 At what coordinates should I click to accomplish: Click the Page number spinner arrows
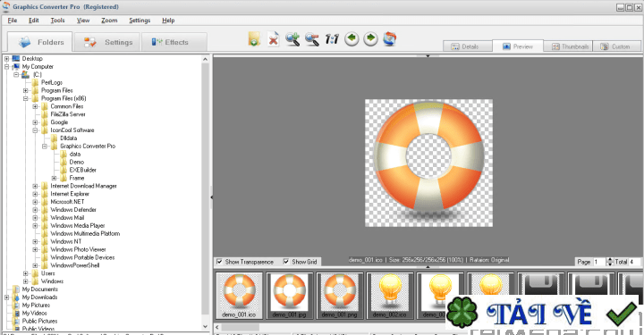pyautogui.click(x=609, y=262)
